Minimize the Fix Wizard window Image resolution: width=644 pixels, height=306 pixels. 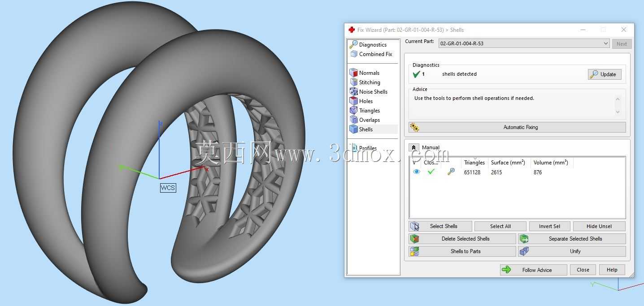[583, 30]
